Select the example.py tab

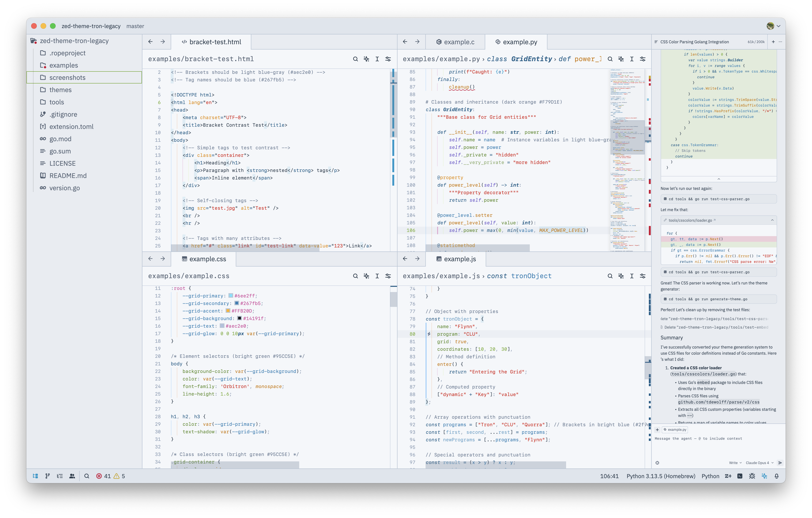tap(516, 42)
